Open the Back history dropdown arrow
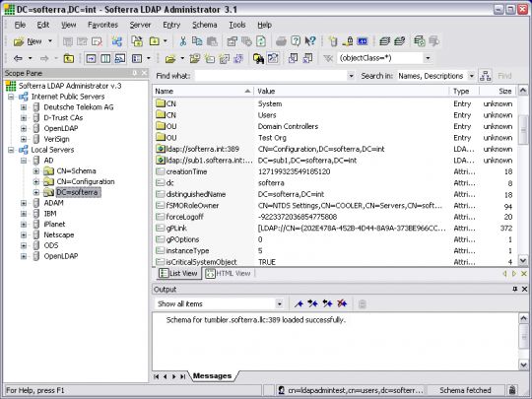The width and height of the screenshot is (532, 399). click(x=31, y=59)
